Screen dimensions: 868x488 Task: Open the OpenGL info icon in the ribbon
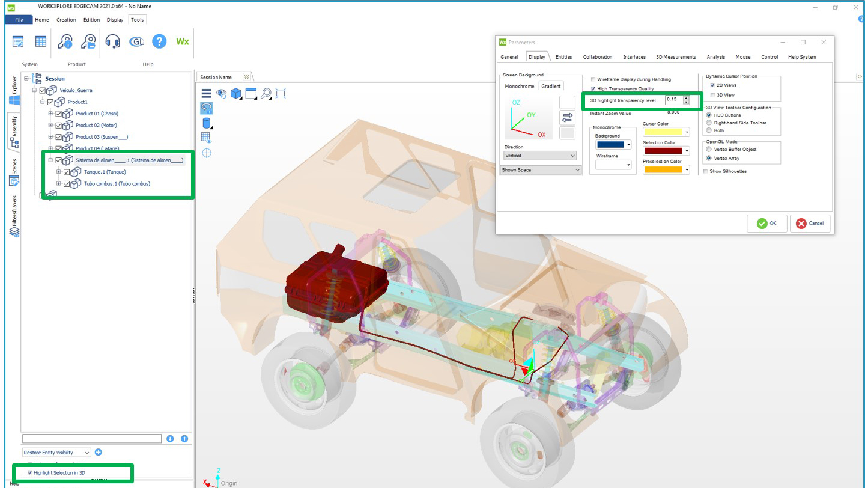pyautogui.click(x=136, y=41)
